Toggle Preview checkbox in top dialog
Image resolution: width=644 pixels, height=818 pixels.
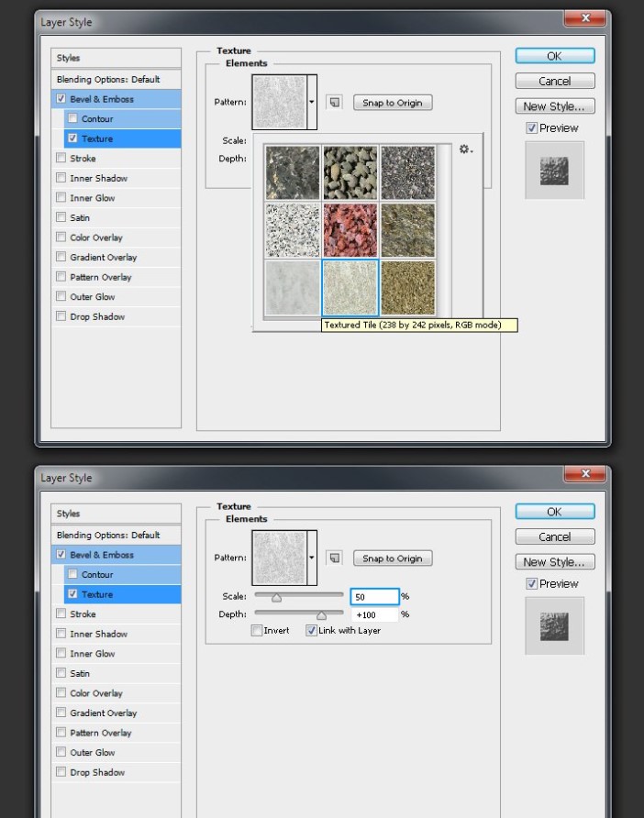531,127
